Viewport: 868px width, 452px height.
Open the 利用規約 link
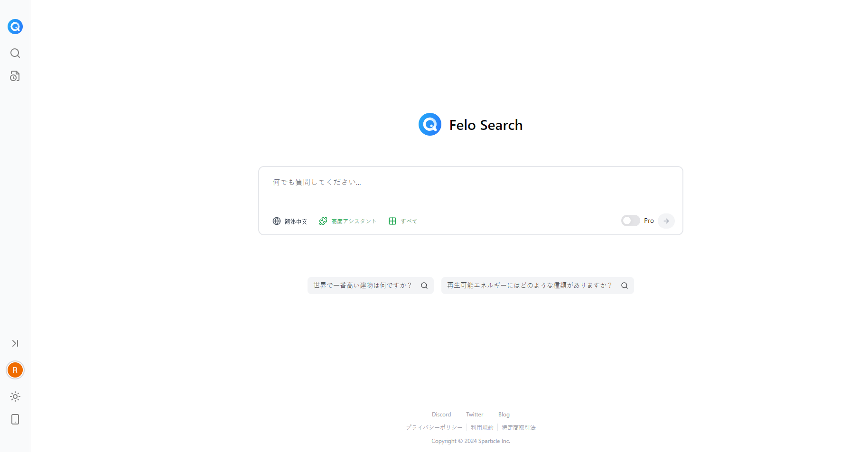(x=482, y=427)
